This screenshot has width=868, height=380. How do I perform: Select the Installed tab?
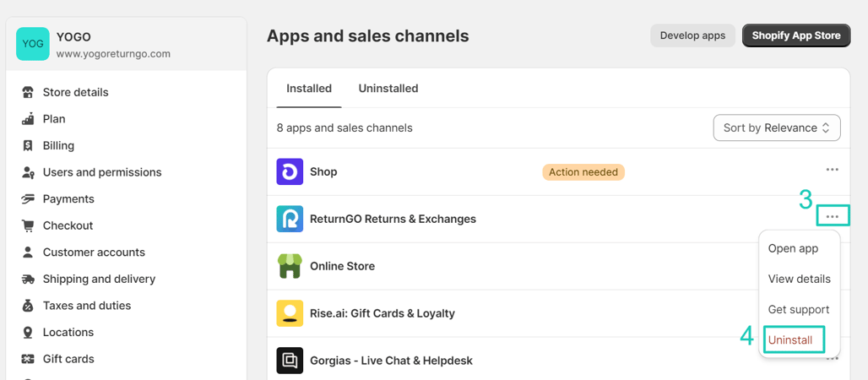click(309, 89)
